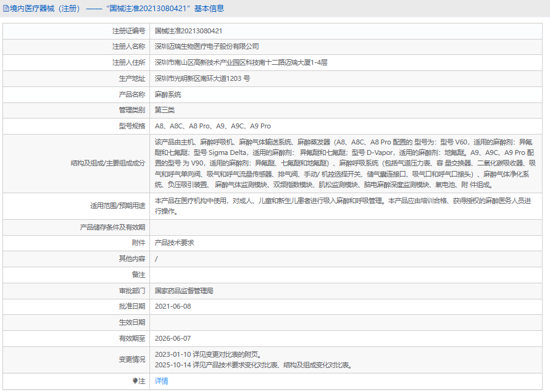Click the 生效日期 label
550x392 pixels.
point(132,322)
